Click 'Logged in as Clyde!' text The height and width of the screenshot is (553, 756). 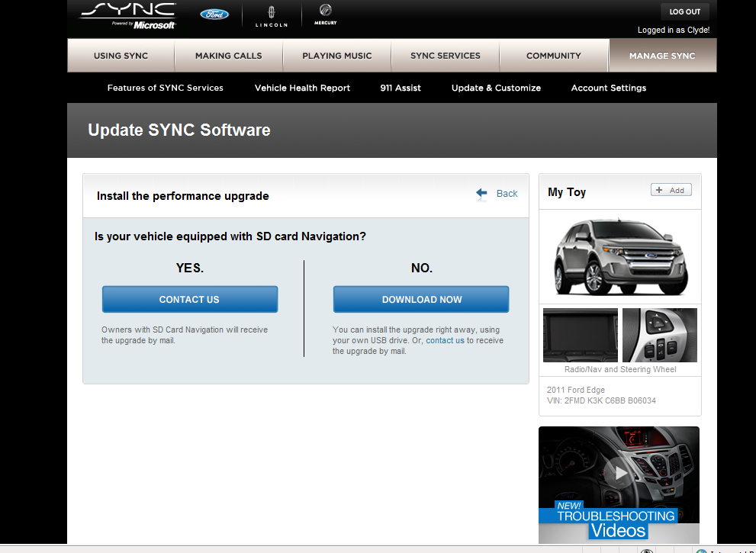(x=674, y=30)
